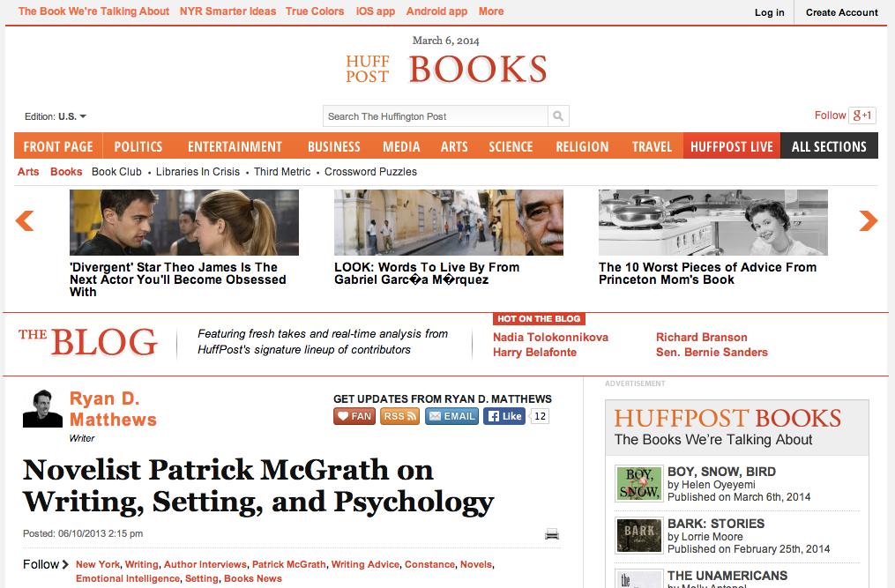
Task: Click Create Account
Action: pyautogui.click(x=842, y=12)
